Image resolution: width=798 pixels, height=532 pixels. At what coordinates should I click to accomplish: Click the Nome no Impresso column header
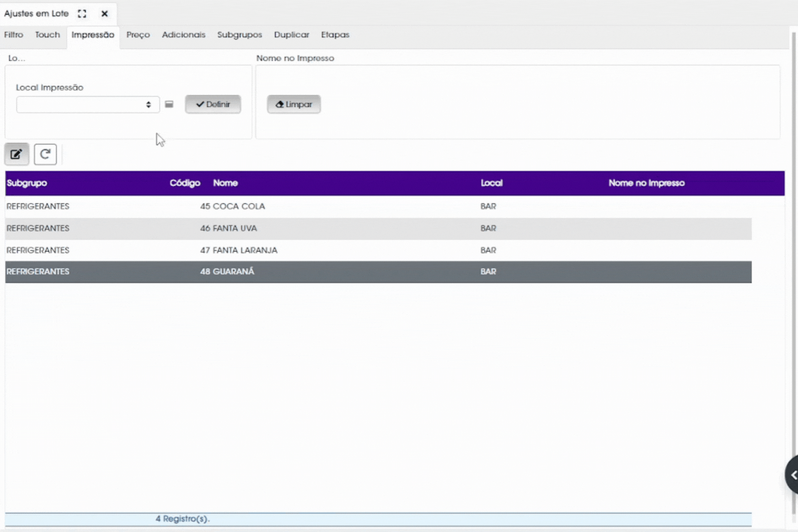pos(647,183)
